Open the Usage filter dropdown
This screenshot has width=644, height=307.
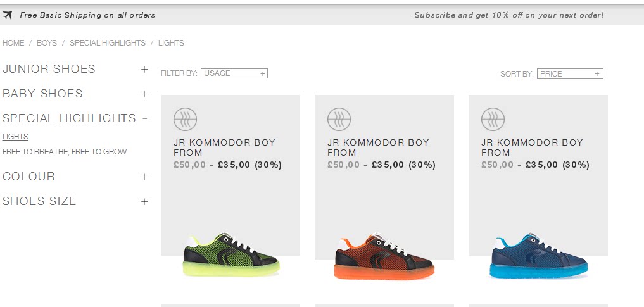(234, 73)
